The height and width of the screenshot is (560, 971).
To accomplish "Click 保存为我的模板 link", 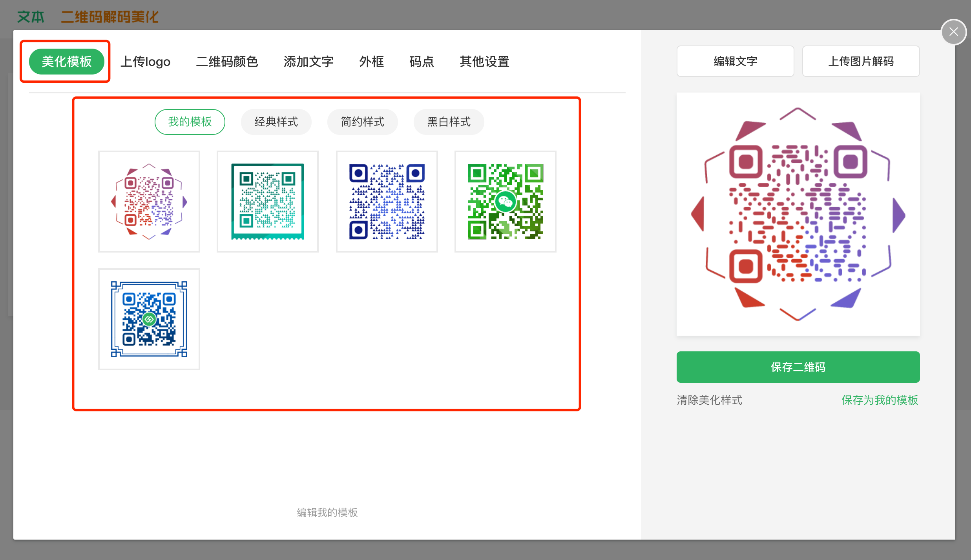I will tap(880, 400).
